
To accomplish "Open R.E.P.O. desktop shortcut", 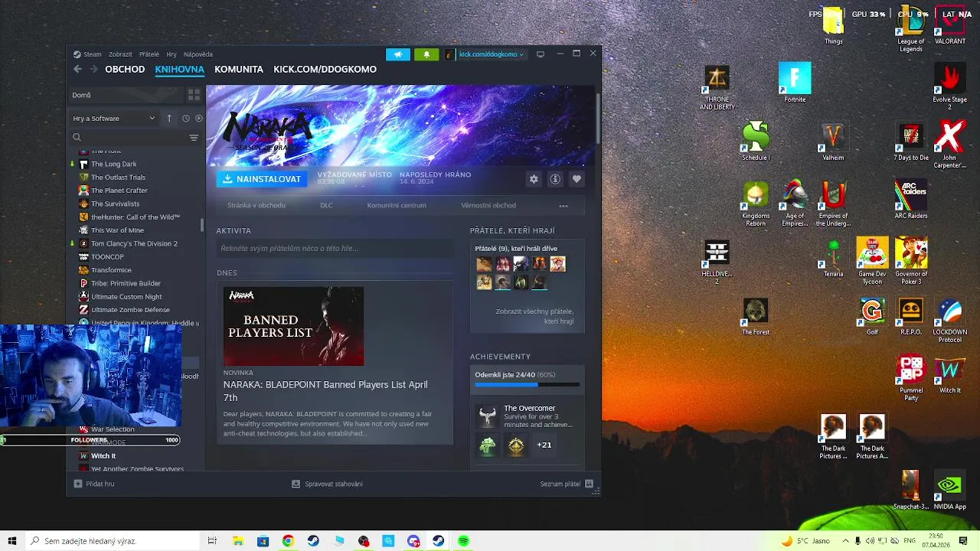I will pos(911,316).
